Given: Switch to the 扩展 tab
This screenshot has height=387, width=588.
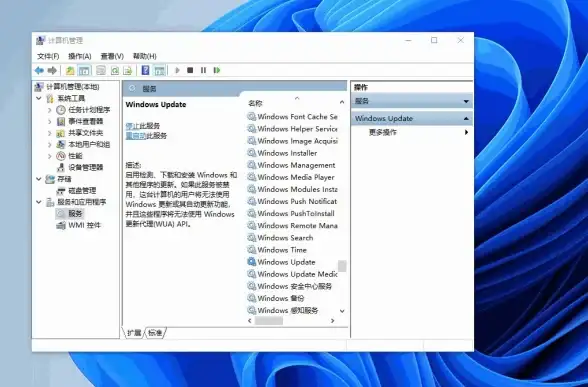Looking at the screenshot, I should point(134,333).
